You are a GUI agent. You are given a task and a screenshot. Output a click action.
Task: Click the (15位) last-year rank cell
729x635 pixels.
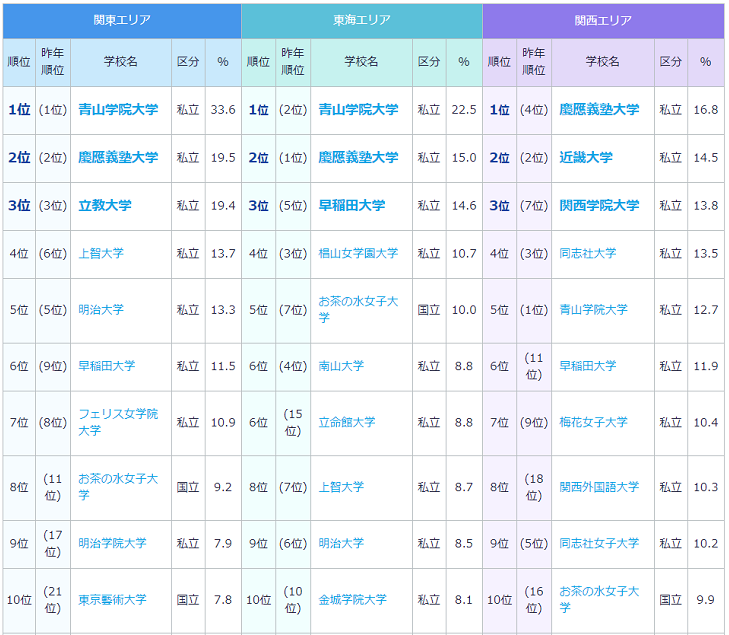pos(293,423)
